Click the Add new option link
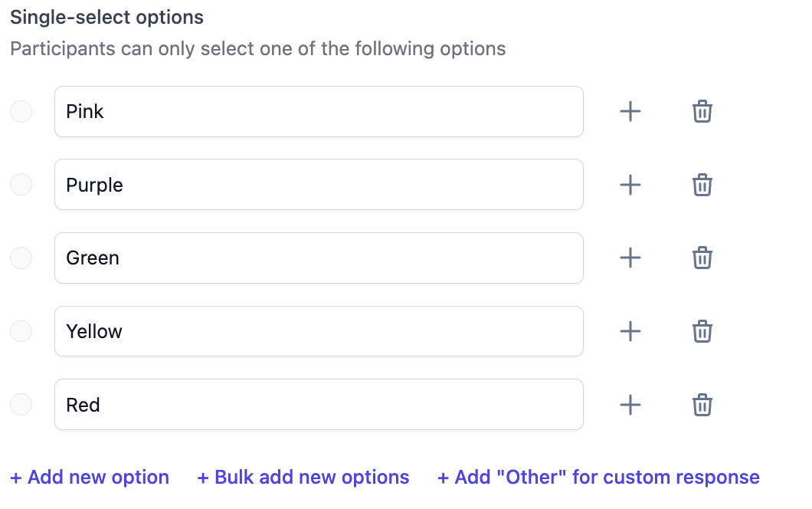This screenshot has width=812, height=509. 90,478
